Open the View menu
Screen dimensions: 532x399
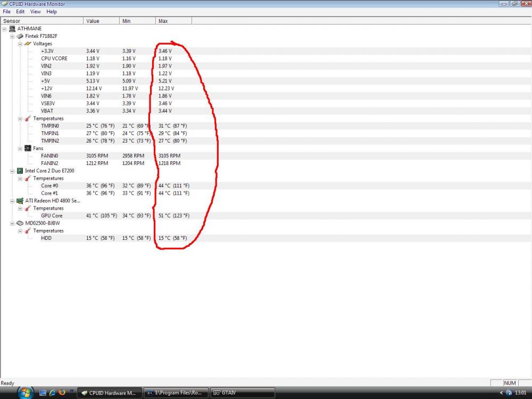(35, 11)
